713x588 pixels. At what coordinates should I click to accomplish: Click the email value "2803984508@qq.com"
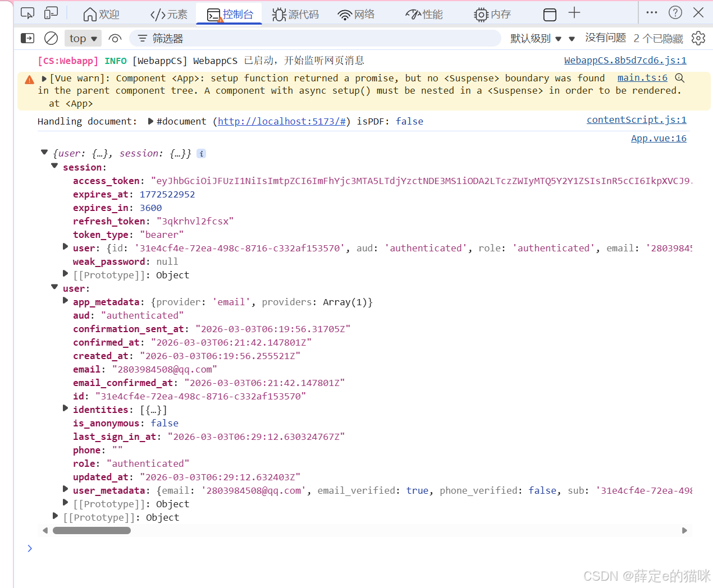[x=164, y=369]
